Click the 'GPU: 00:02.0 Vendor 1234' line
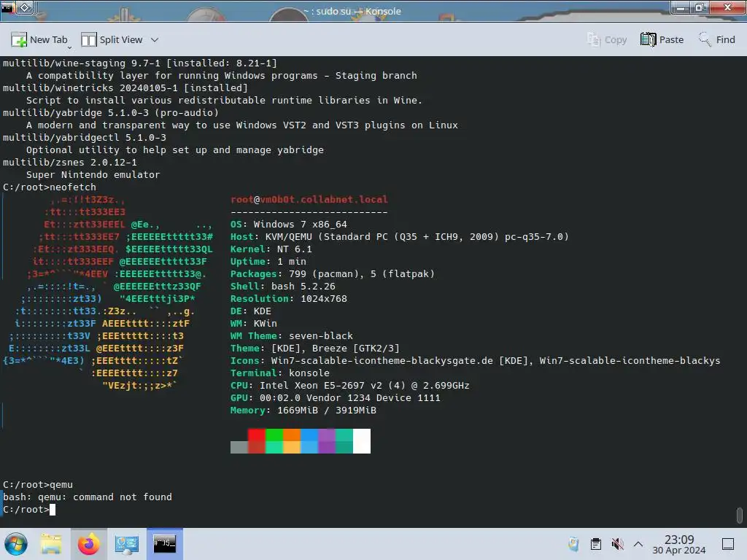Viewport: 747px width, 560px height. (x=336, y=397)
